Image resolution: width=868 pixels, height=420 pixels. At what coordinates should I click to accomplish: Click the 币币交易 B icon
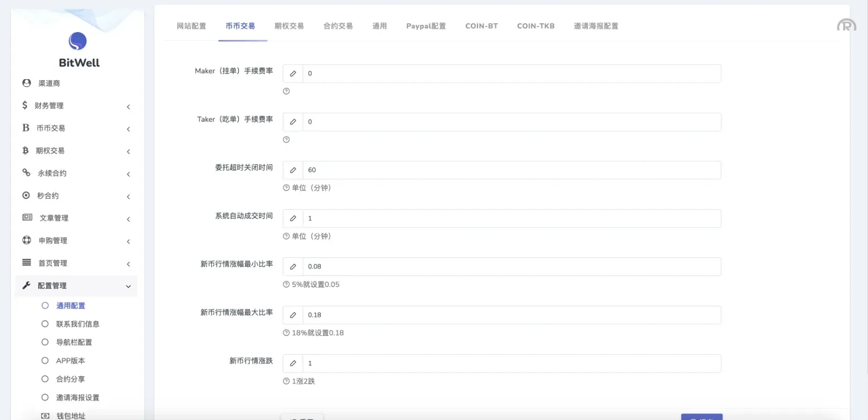coord(25,128)
